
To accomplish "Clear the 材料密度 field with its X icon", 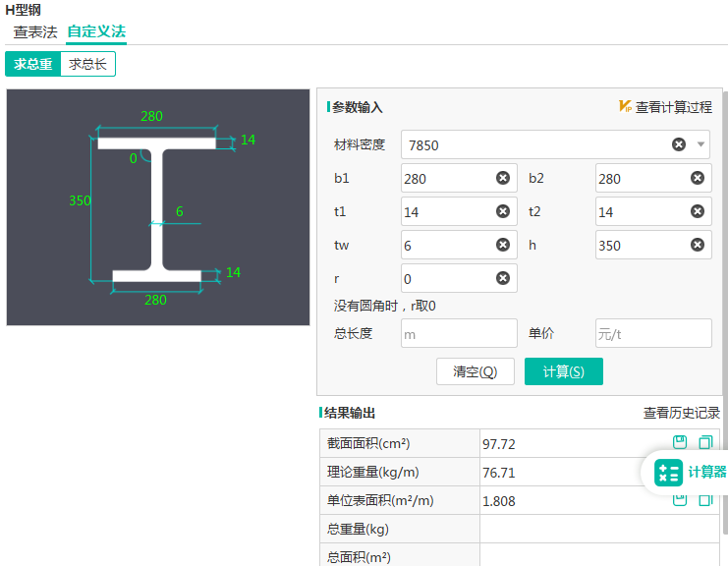I will (678, 144).
